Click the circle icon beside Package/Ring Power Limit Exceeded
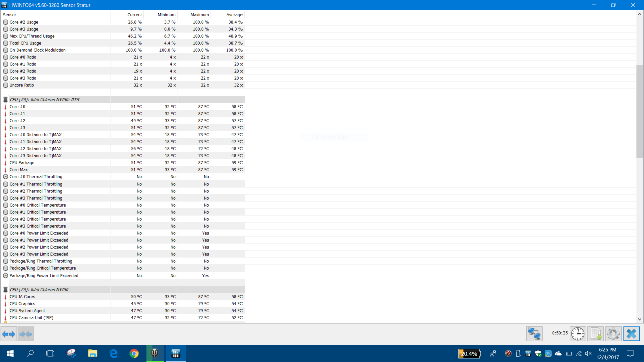The image size is (644, 362). tap(6, 276)
